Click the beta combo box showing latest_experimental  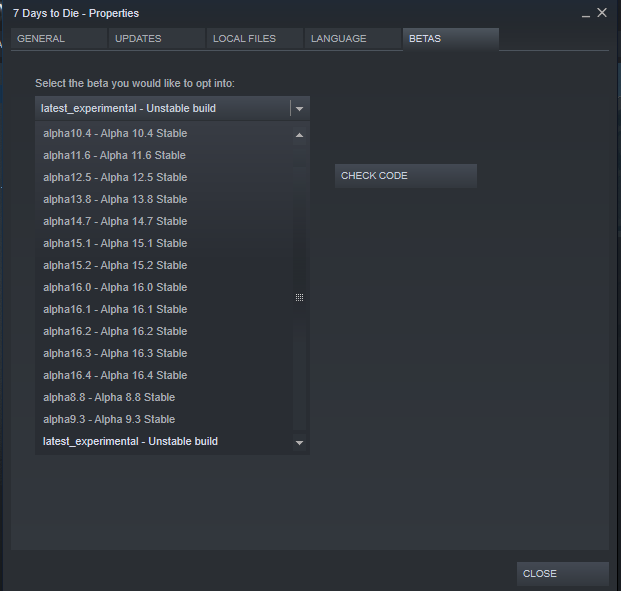(x=172, y=108)
